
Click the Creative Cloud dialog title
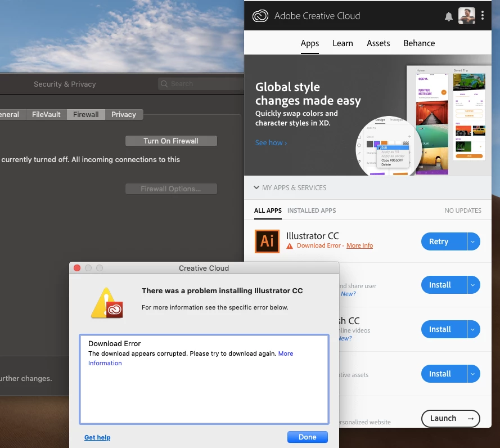click(x=204, y=268)
